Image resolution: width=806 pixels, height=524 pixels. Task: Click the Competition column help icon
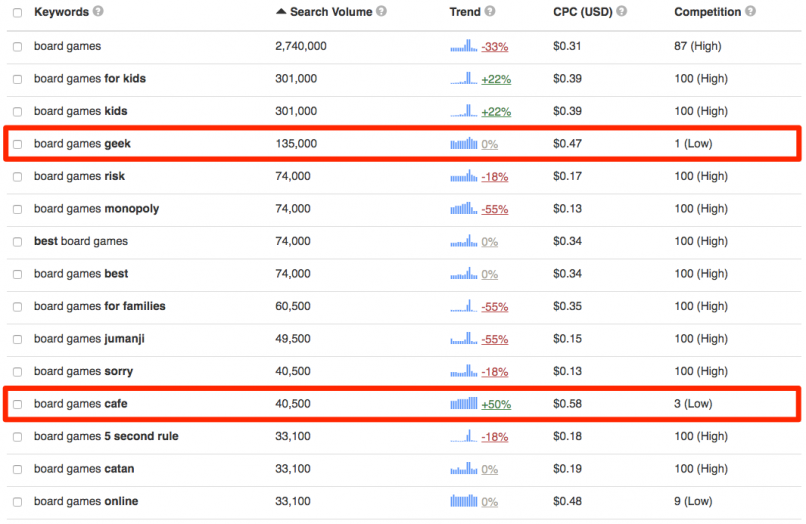pyautogui.click(x=750, y=11)
